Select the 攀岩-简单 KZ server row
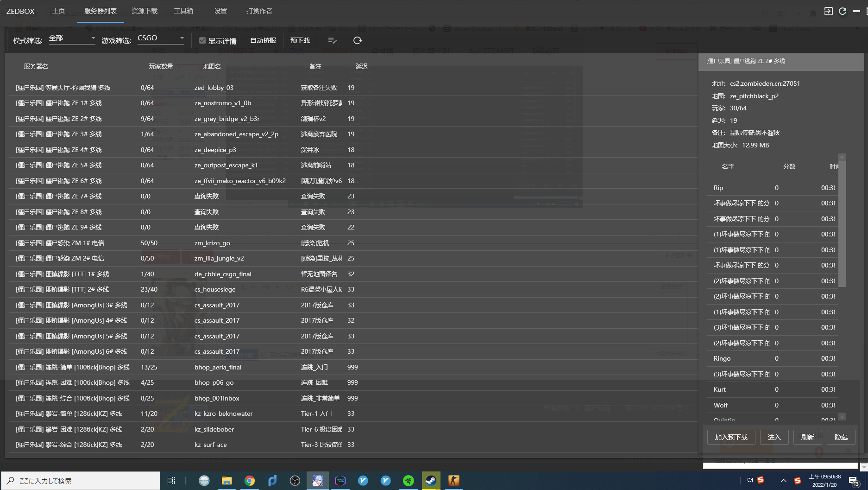The height and width of the screenshot is (490, 868). [x=353, y=414]
